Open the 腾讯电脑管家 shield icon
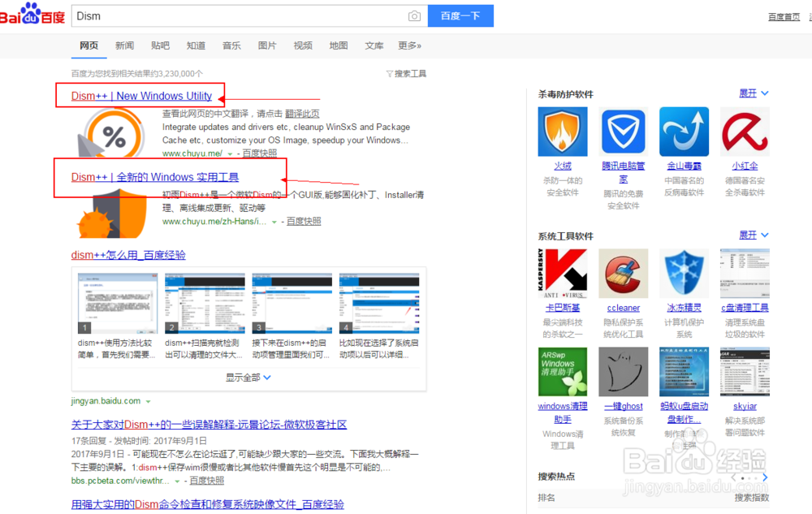This screenshot has width=812, height=514. (x=623, y=132)
